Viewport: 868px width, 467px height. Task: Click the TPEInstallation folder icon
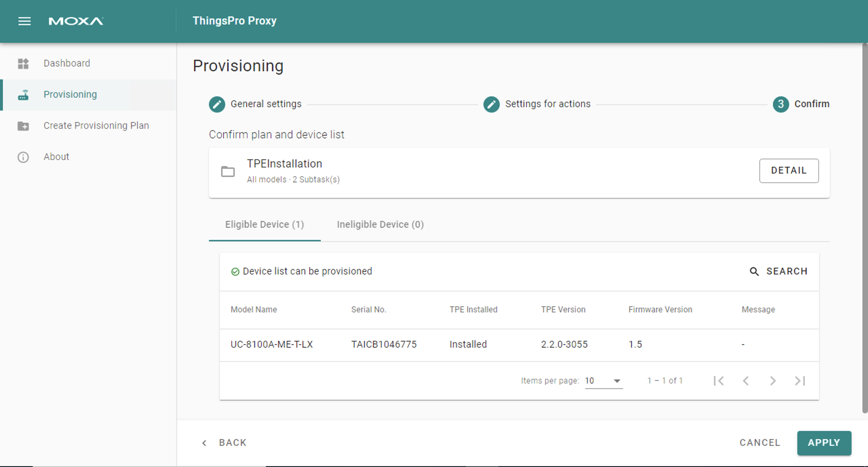coord(228,171)
